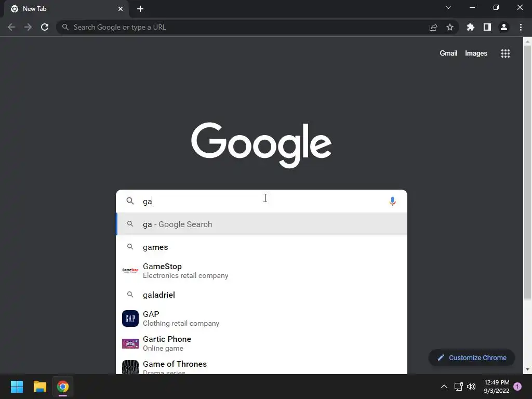This screenshot has height=399, width=532.
Task: Click the browser back arrow
Action: click(11, 27)
